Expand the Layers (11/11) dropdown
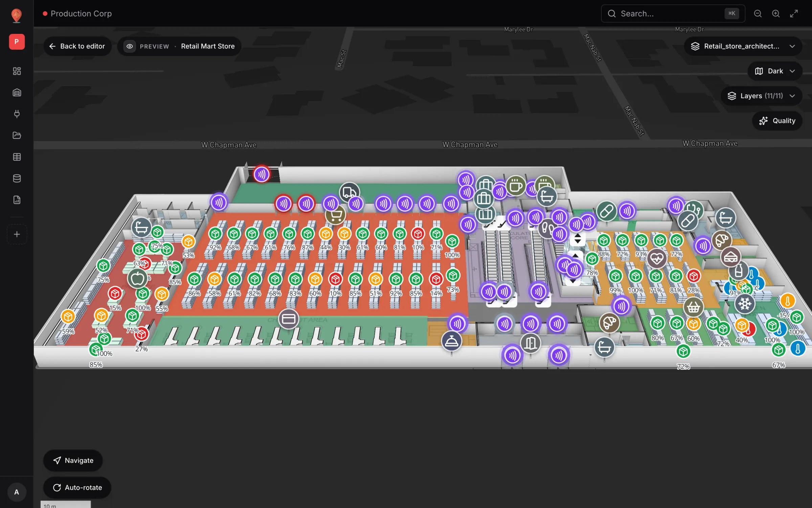 point(761,96)
